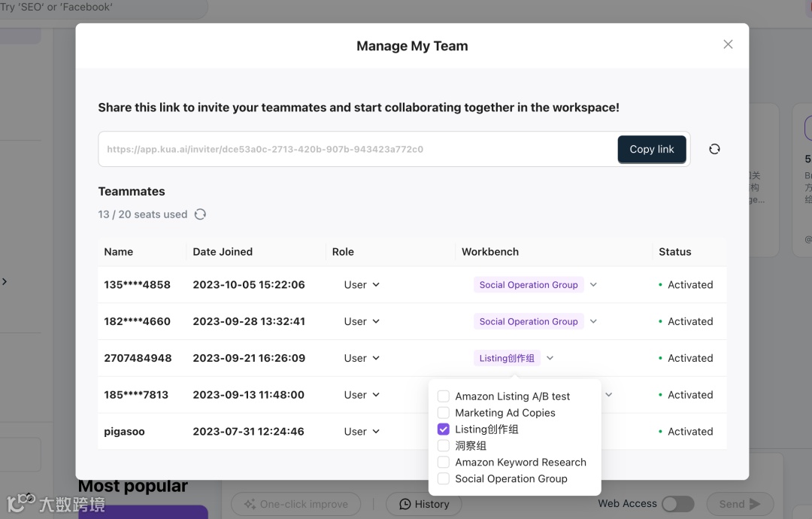Viewport: 812px width, 519px height.
Task: Click date 2023-07-31 12:24:46
Action: click(249, 432)
